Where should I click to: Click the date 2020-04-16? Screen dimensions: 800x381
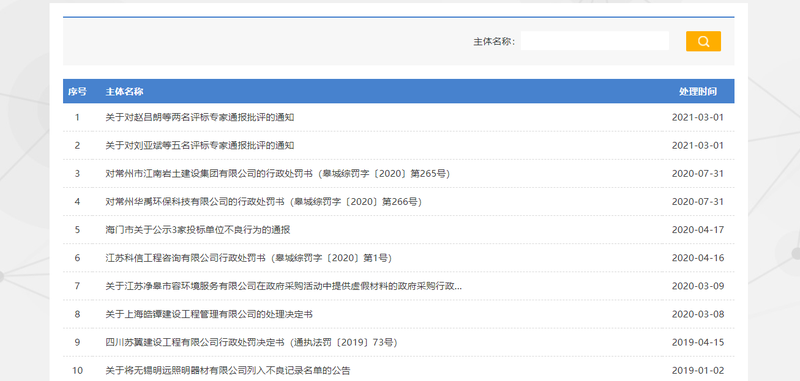click(698, 258)
